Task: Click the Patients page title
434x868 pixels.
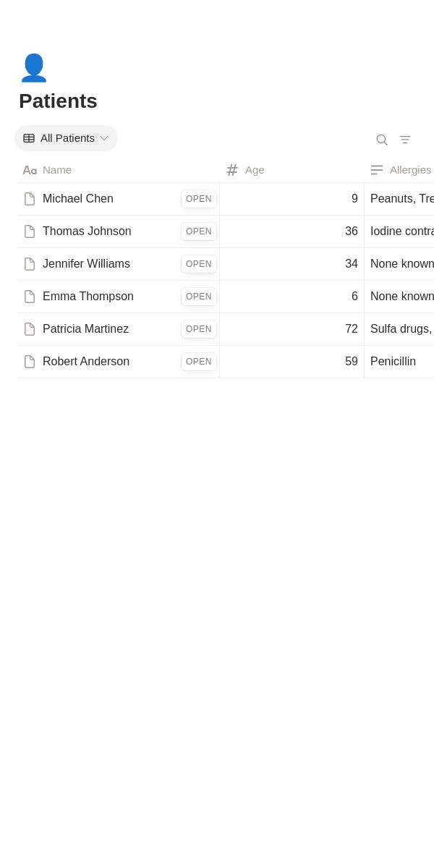Action: click(x=58, y=101)
